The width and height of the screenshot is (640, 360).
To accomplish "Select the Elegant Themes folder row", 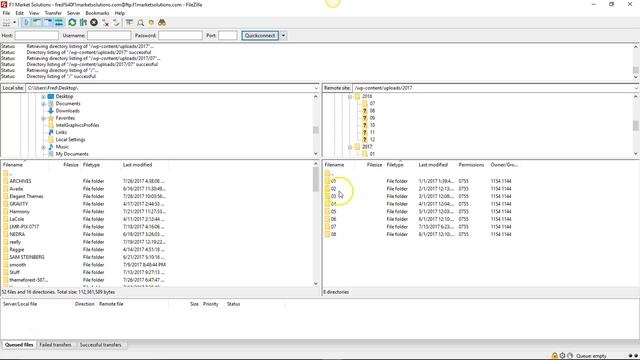I will [x=157, y=196].
